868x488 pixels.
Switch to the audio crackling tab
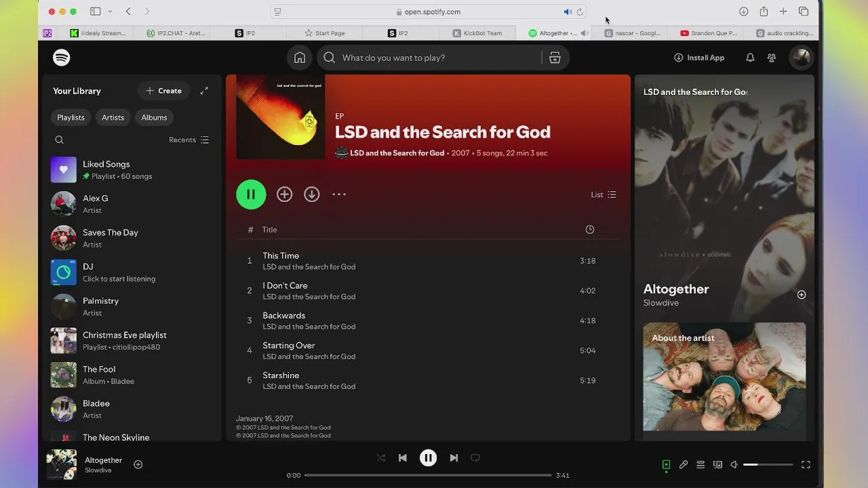(x=785, y=33)
